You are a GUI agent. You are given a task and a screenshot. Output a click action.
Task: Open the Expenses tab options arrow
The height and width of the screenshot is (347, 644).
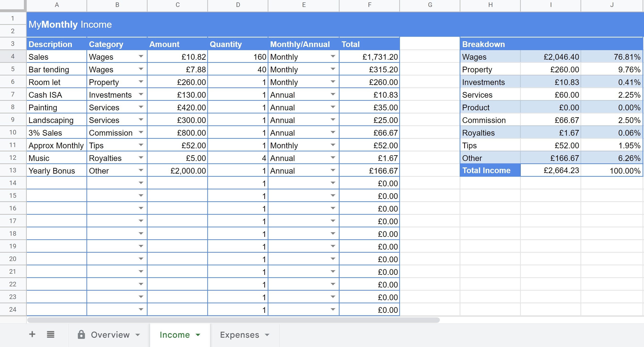point(267,335)
